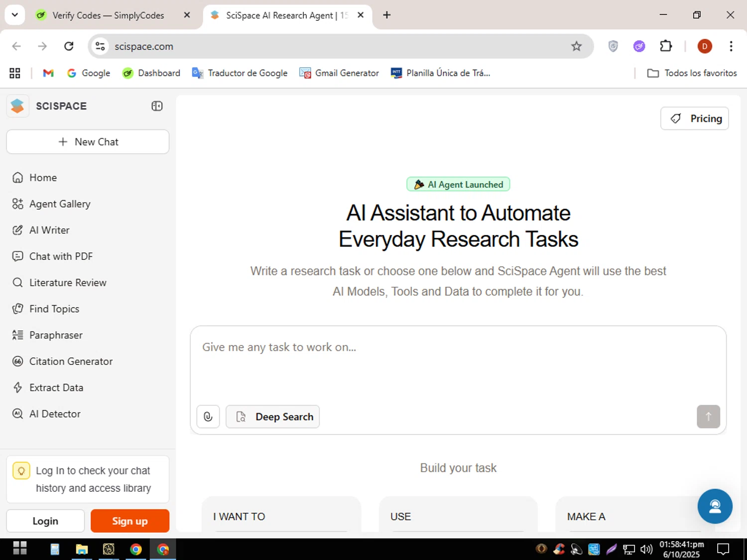Open the browser extensions puzzle icon
The width and height of the screenshot is (747, 560).
click(x=666, y=46)
